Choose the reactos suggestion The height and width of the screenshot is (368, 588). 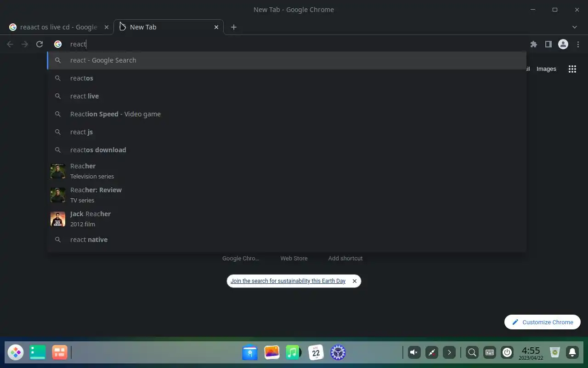pos(287,78)
